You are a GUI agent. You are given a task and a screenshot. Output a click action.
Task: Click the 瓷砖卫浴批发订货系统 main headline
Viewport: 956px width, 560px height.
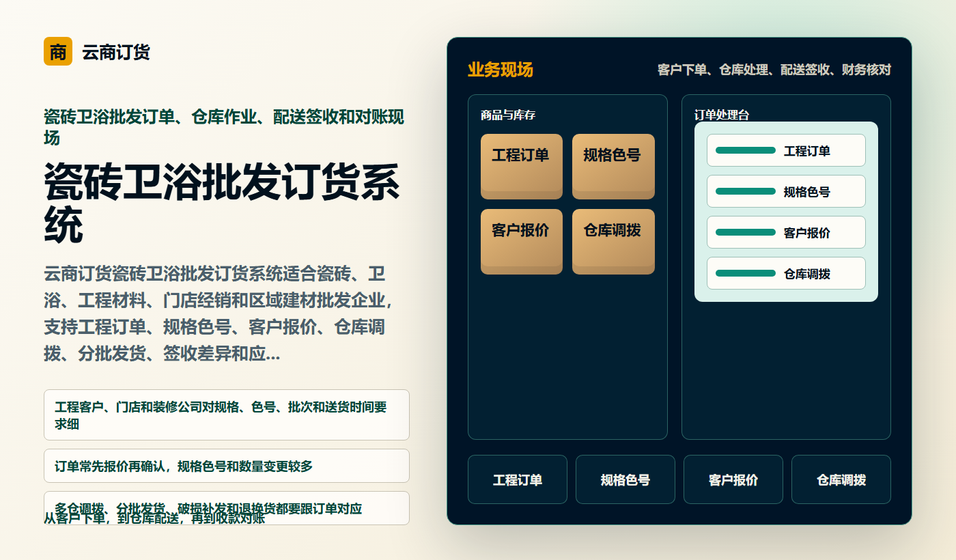coord(222,204)
